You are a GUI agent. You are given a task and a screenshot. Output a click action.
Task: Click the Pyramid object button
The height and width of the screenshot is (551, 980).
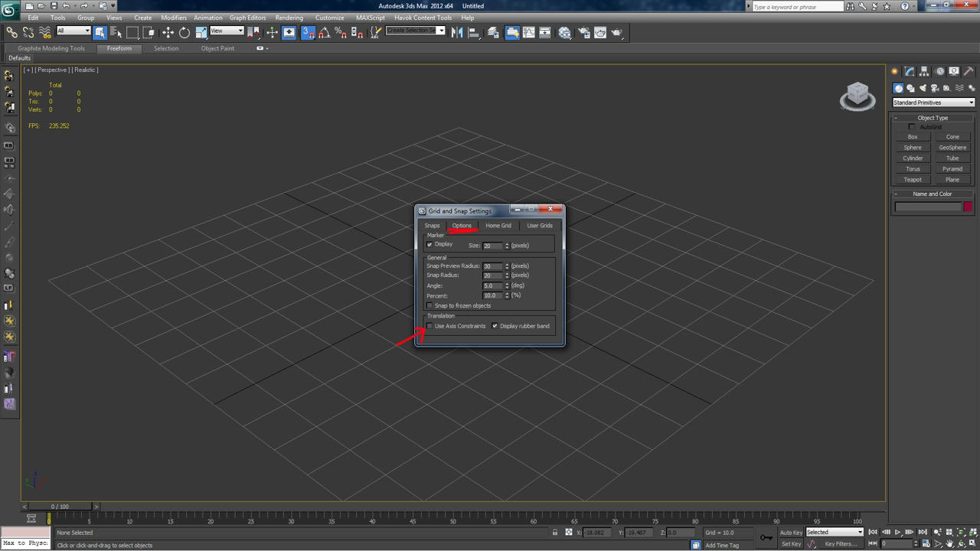(x=952, y=169)
